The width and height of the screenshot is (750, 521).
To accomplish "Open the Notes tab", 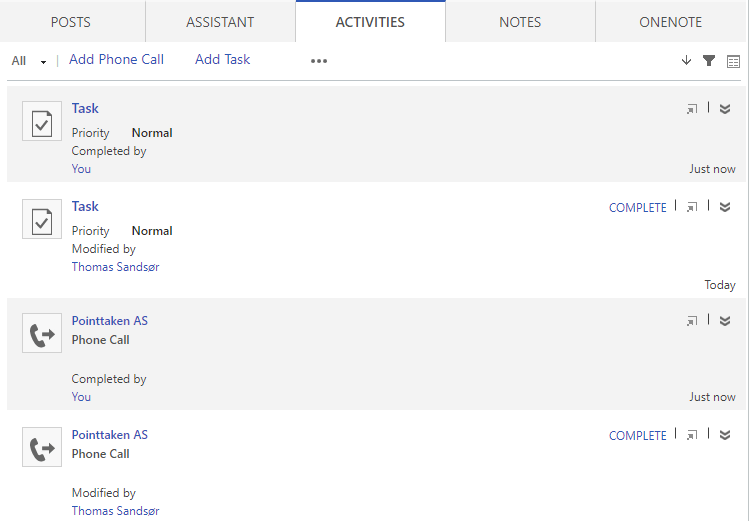I will pyautogui.click(x=520, y=22).
